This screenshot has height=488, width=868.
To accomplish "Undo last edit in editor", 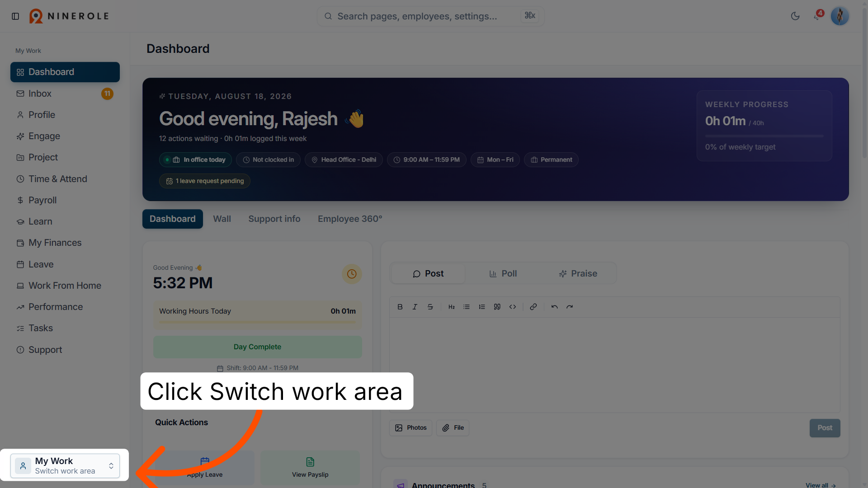I will coord(554,307).
